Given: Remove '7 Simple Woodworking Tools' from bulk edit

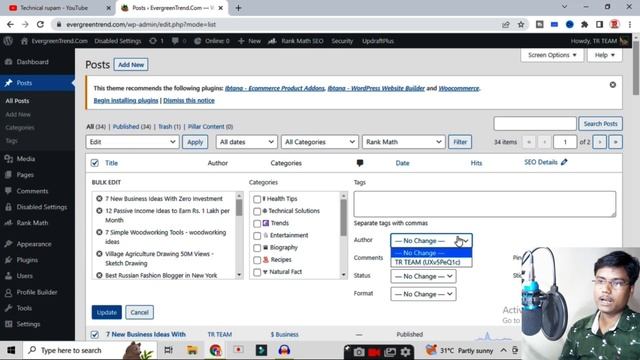Looking at the screenshot, I should tap(99, 232).
